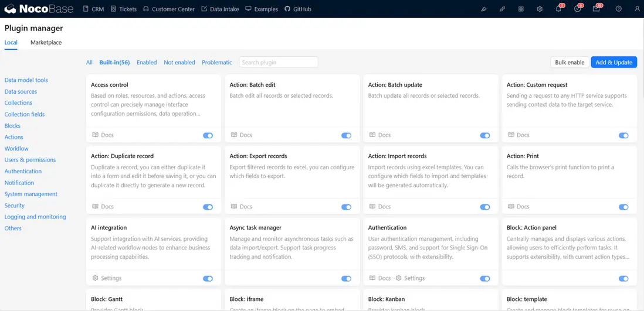644x311 pixels.
Task: Open the plugin manager plug icon
Action: (x=502, y=9)
